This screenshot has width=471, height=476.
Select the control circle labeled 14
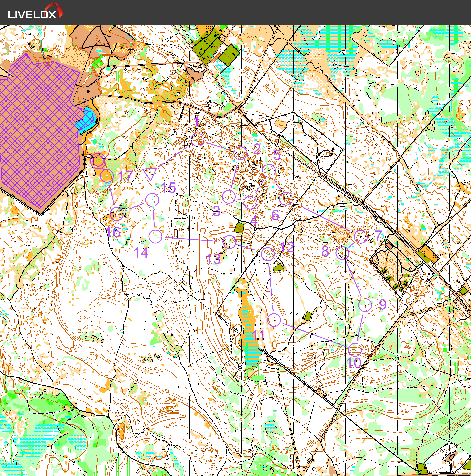[x=155, y=236]
